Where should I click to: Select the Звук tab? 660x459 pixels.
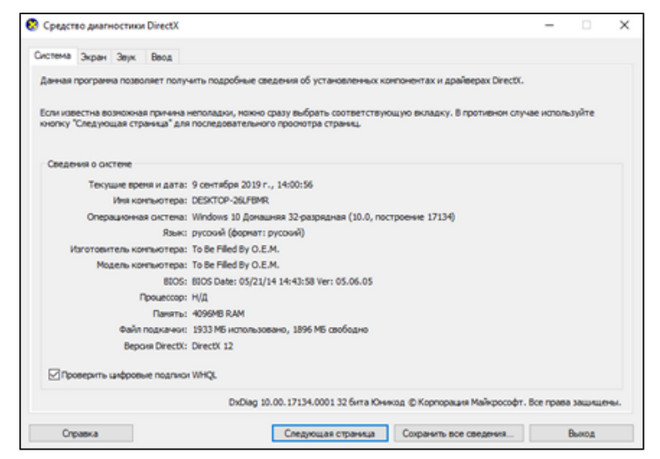pyautogui.click(x=126, y=57)
